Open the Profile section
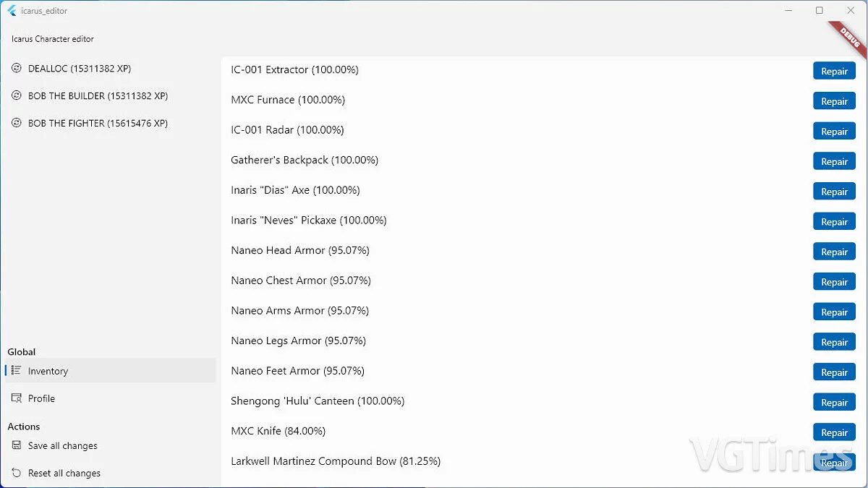 (41, 398)
